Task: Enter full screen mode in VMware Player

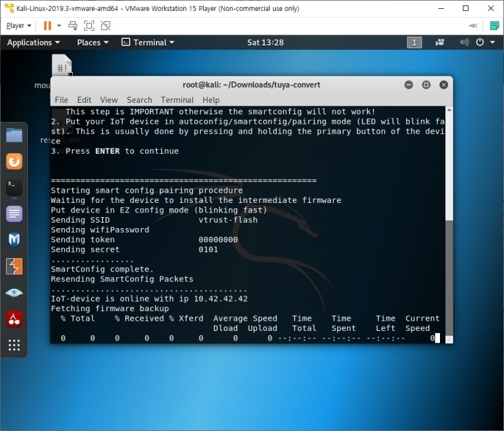Action: [89, 26]
